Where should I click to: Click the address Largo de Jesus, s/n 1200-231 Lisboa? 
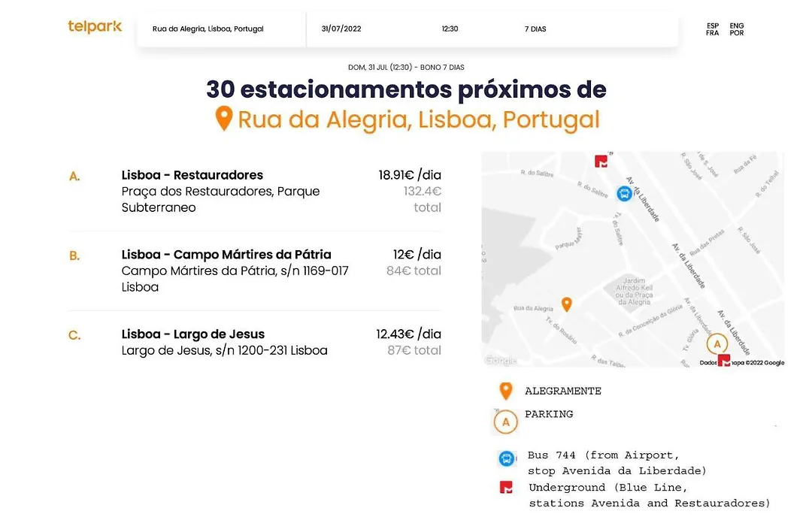pos(224,350)
